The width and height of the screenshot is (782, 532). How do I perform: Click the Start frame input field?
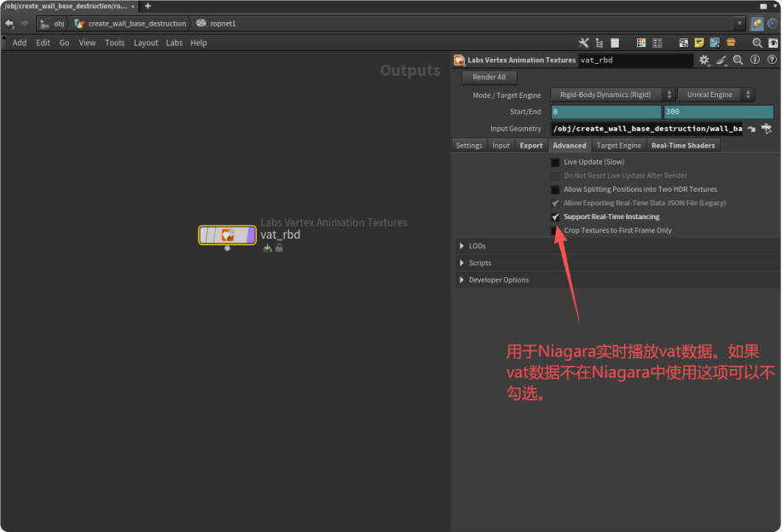(x=605, y=112)
